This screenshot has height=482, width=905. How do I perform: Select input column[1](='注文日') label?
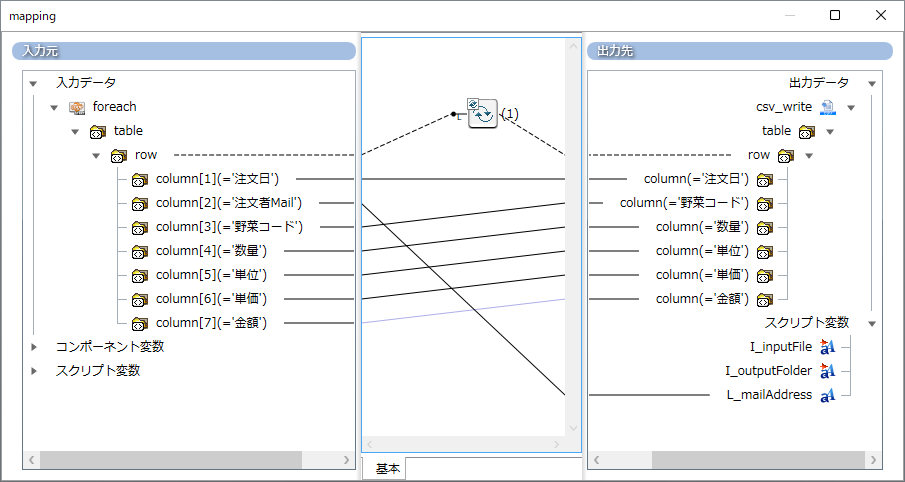coord(218,179)
